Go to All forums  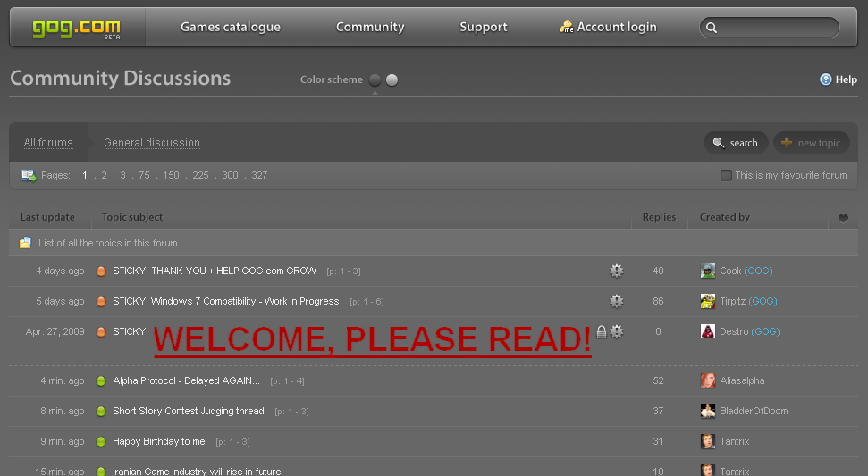(48, 143)
